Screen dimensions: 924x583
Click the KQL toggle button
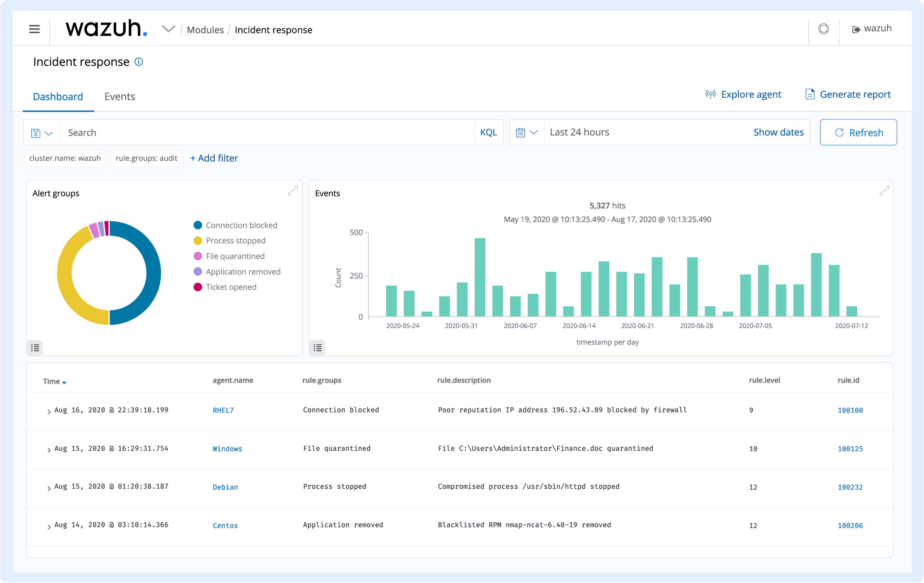point(488,132)
